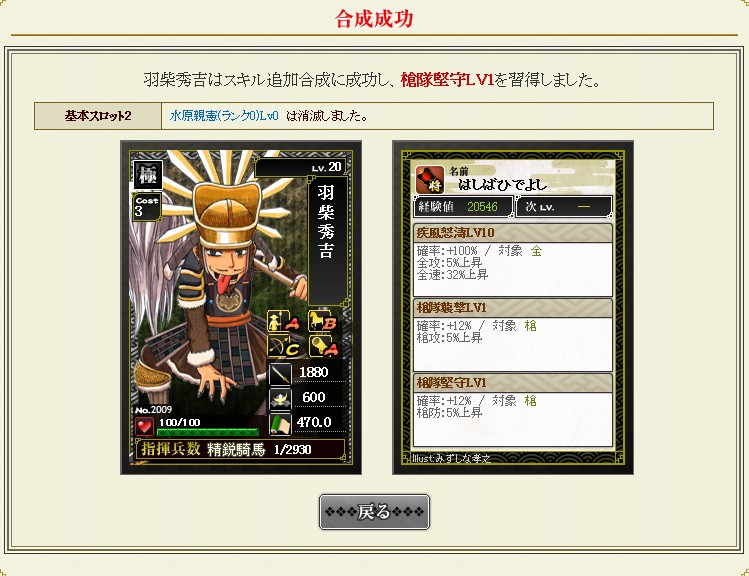Click the green HP gauge bar
Image resolution: width=749 pixels, height=576 pixels.
click(x=208, y=432)
